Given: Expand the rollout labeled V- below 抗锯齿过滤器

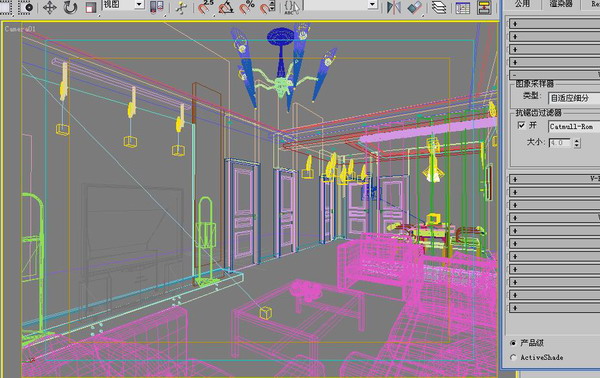Looking at the screenshot, I should pyautogui.click(x=554, y=179).
